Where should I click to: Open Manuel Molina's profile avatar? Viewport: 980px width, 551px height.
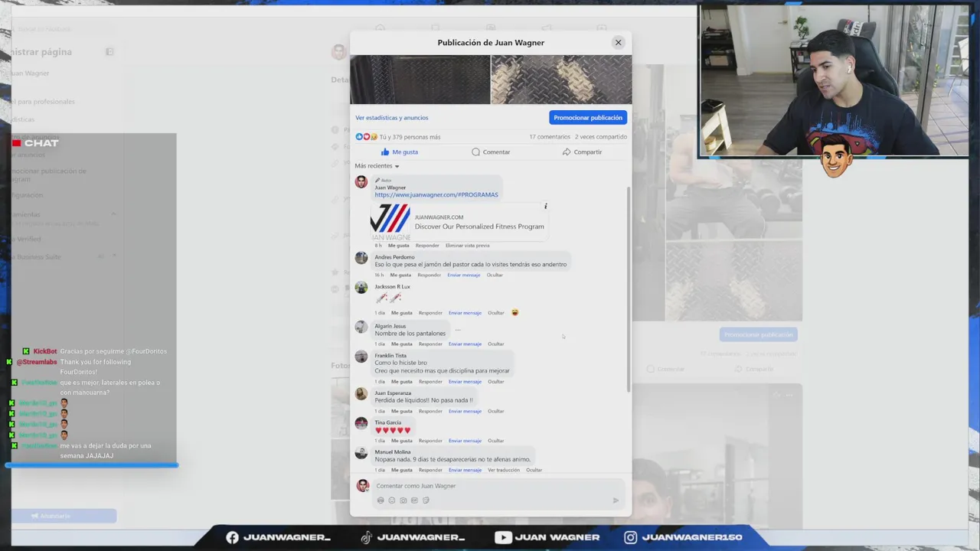[x=361, y=453]
